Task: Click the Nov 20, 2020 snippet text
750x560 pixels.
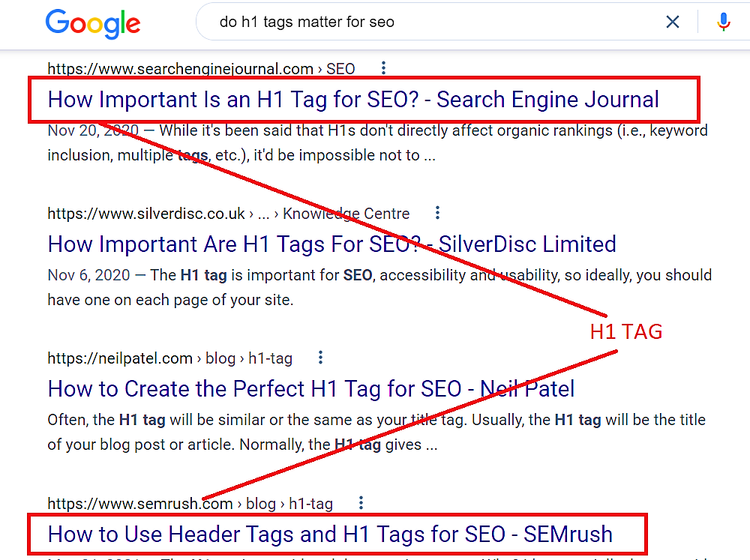Action: click(x=378, y=143)
